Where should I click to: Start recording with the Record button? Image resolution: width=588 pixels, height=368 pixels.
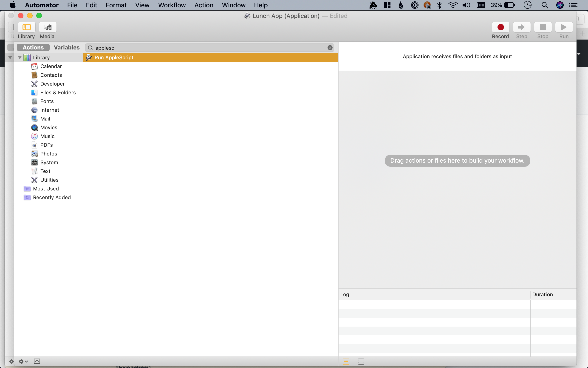coord(500,27)
